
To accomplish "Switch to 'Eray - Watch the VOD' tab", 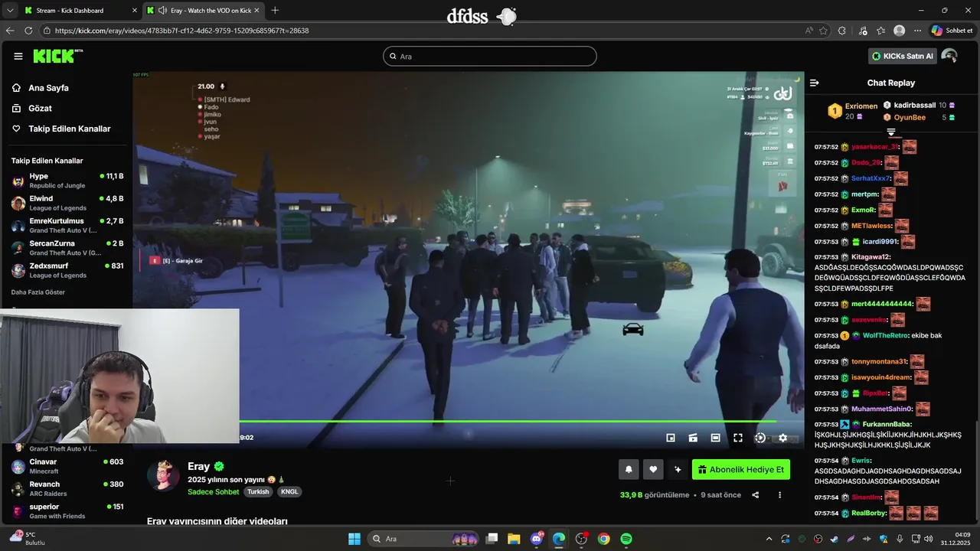I will [203, 11].
